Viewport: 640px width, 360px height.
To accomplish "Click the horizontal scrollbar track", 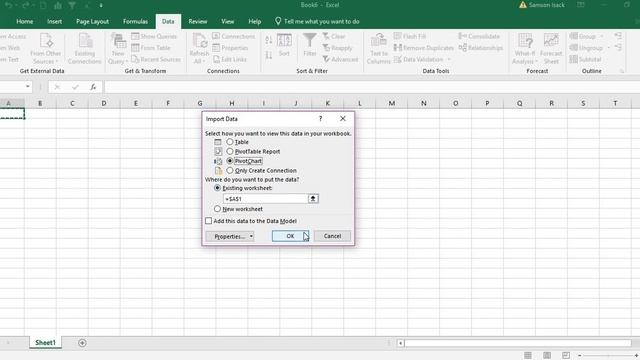I will click(x=518, y=343).
